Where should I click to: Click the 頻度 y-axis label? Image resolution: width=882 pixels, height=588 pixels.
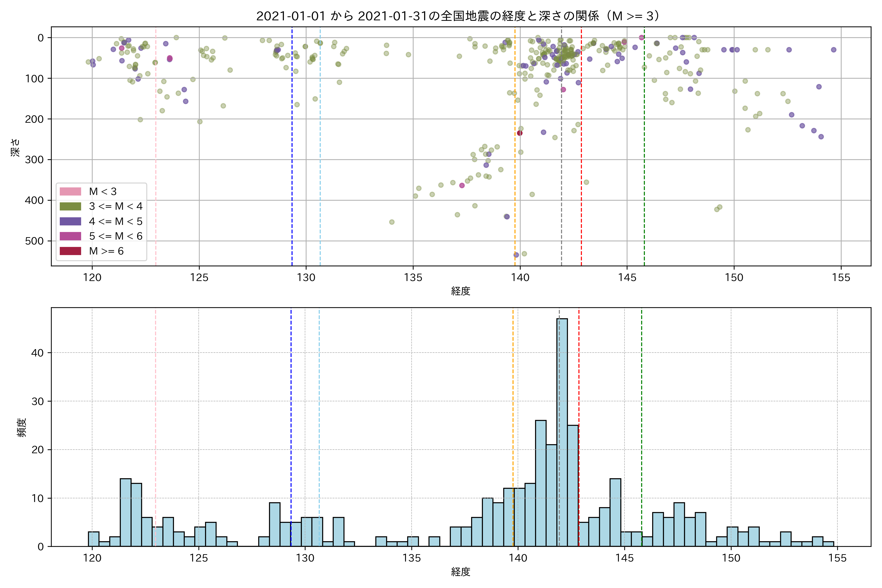pos(21,427)
